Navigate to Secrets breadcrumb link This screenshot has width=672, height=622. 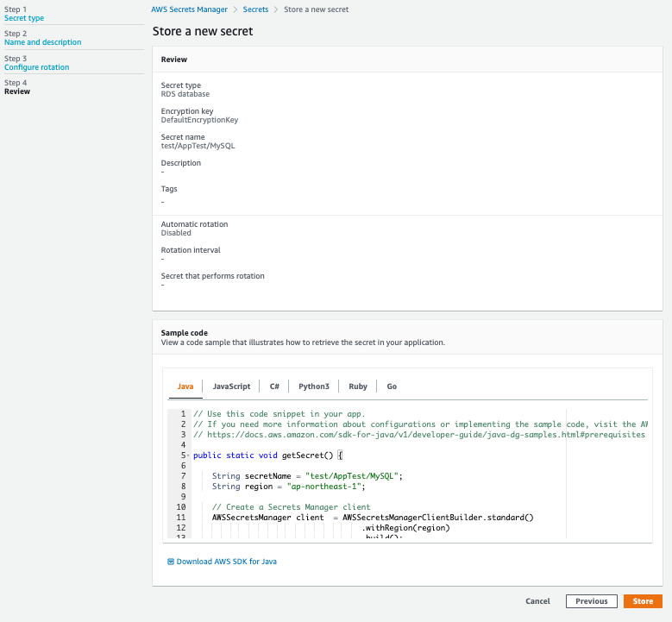tap(255, 9)
